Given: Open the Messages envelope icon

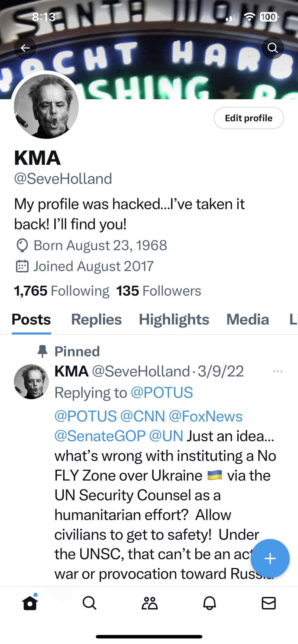Looking at the screenshot, I should tap(269, 603).
